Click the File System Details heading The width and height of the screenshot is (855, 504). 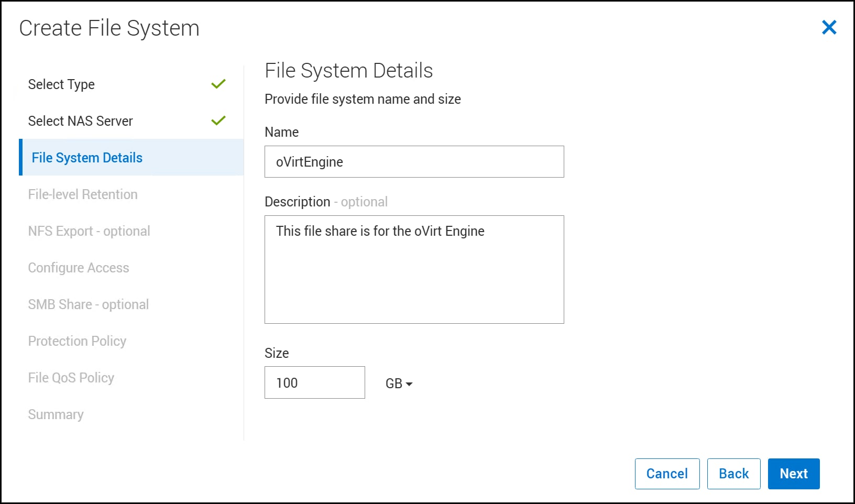pyautogui.click(x=349, y=71)
